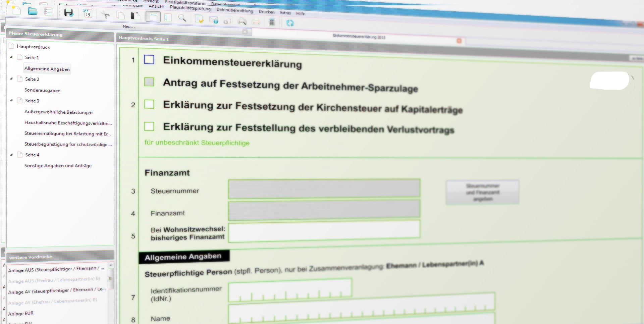Open the calculator tool icon
This screenshot has height=324, width=644.
pyautogui.click(x=272, y=22)
